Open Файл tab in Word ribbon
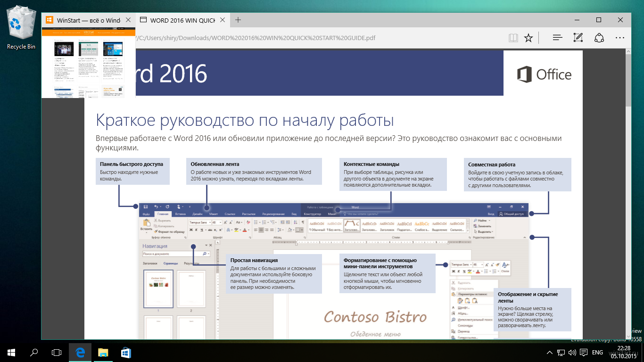644x362 pixels. [x=146, y=214]
